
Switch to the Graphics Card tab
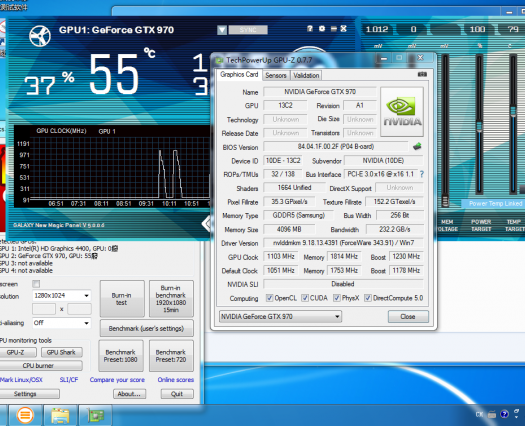pyautogui.click(x=239, y=74)
